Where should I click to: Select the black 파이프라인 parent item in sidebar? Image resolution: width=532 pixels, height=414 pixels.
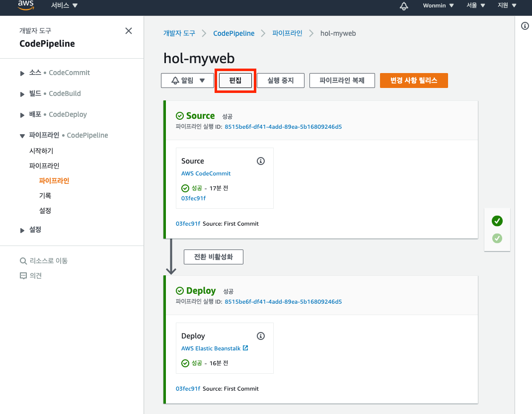[44, 166]
